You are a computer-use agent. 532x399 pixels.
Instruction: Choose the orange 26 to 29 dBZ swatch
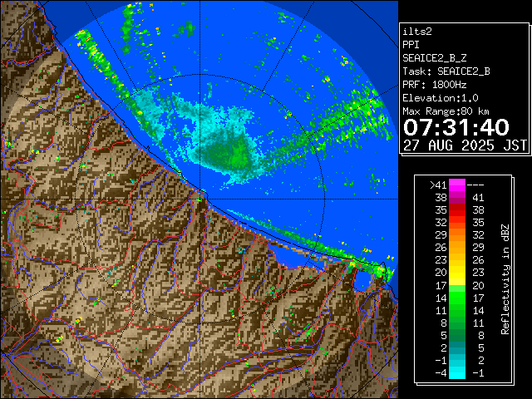pos(457,248)
